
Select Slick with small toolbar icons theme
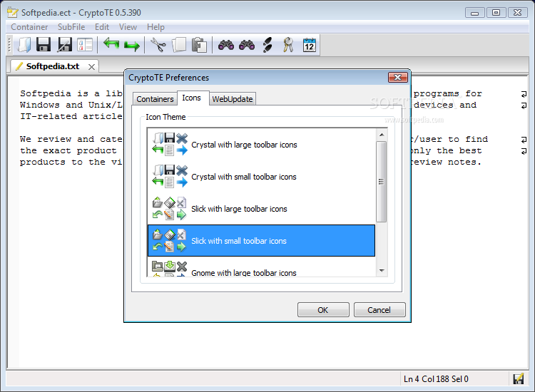tap(261, 241)
